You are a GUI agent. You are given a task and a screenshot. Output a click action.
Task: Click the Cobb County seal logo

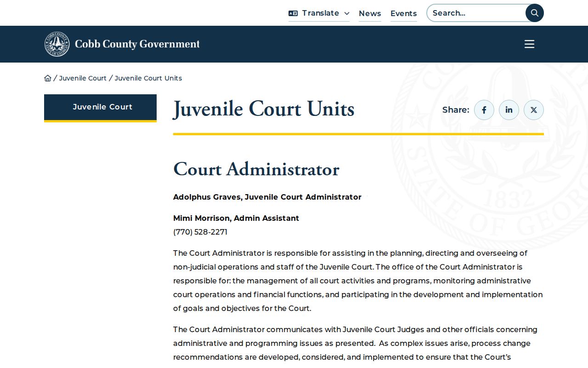pos(57,44)
